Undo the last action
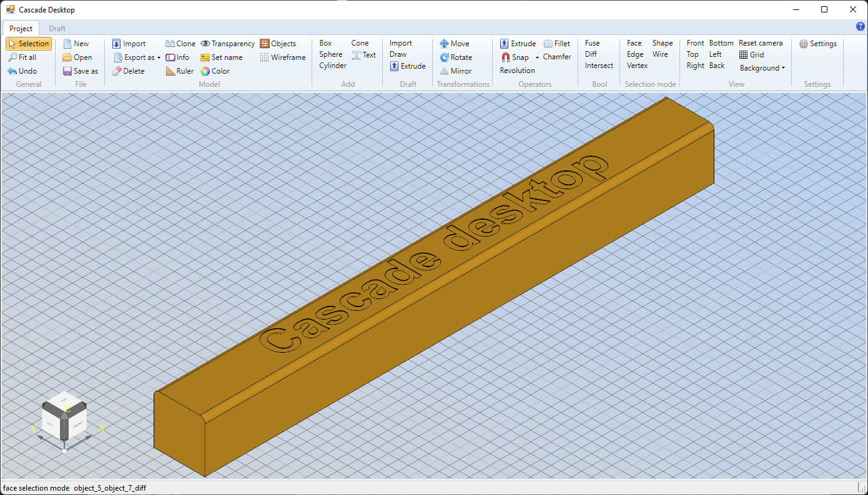This screenshot has width=868, height=495. (x=22, y=71)
